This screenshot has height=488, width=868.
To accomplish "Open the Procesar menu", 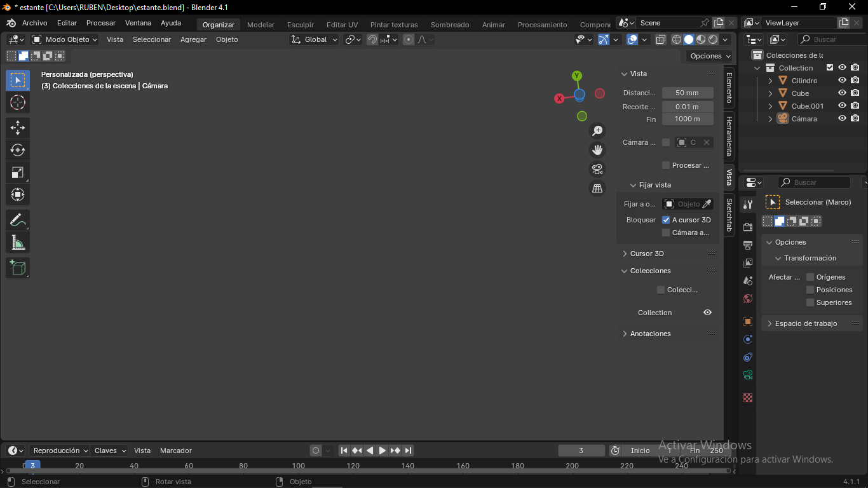I will 101,23.
